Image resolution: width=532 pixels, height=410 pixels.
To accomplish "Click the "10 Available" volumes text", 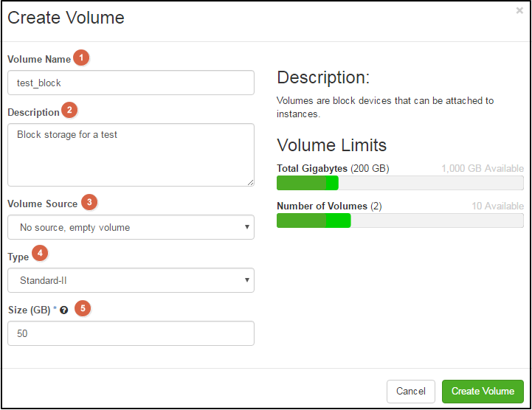I will 497,206.
